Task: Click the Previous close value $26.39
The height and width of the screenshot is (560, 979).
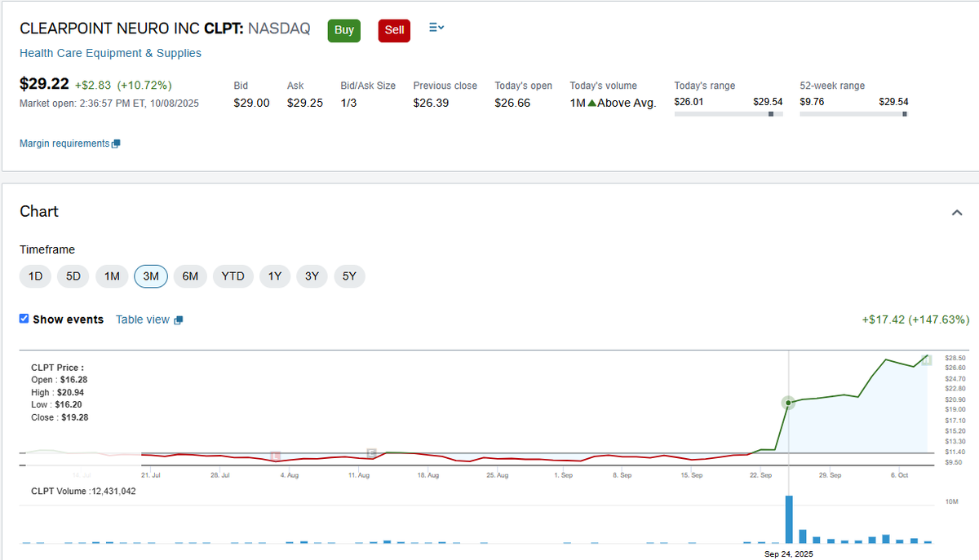Action: click(432, 103)
